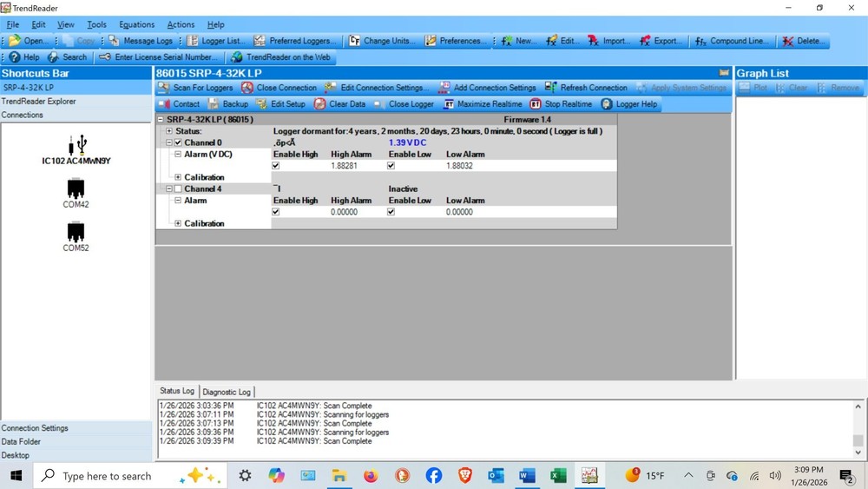Click the Scan For Loggers icon

(164, 88)
